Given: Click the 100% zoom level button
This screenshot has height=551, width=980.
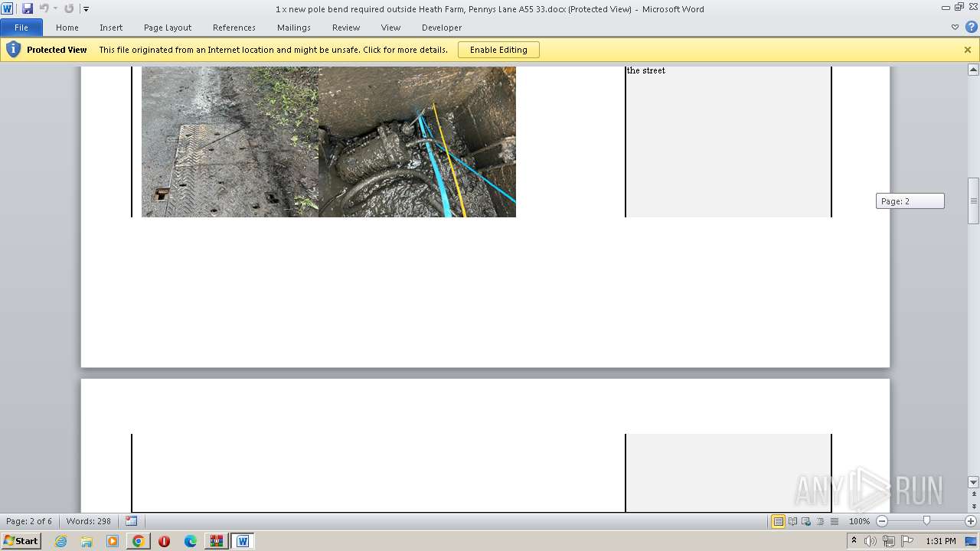Looking at the screenshot, I should 859,521.
